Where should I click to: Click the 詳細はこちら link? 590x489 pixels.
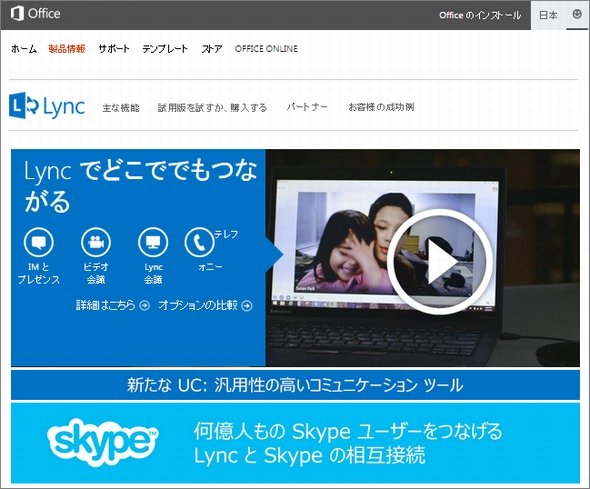[105, 305]
